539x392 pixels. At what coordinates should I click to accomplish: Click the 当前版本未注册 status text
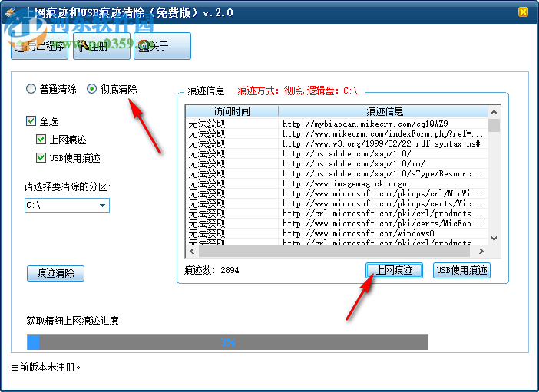(x=46, y=367)
